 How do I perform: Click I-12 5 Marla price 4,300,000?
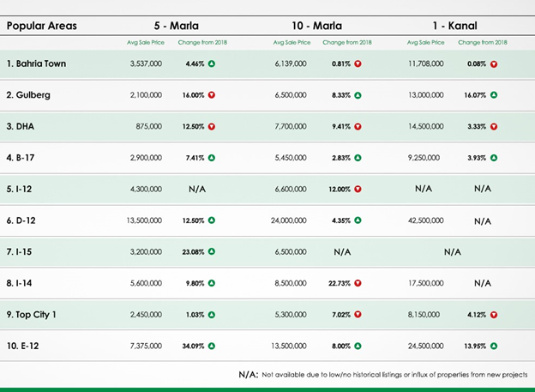(x=146, y=190)
